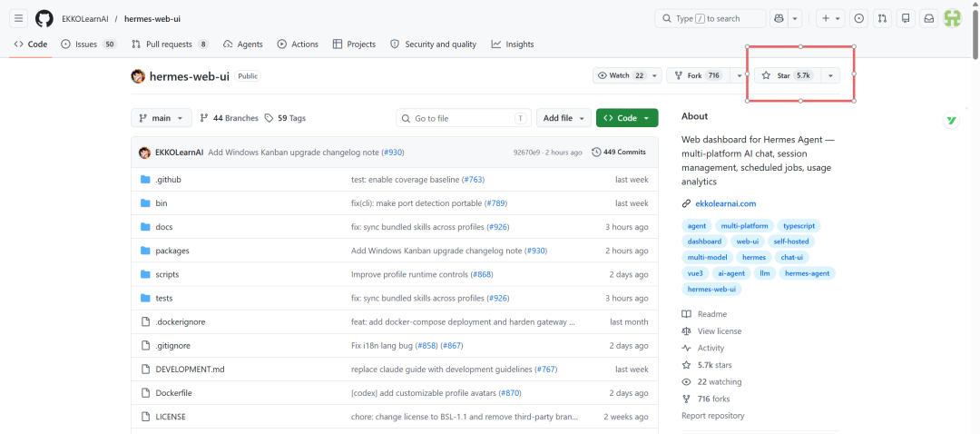980x434 pixels.
Task: Open the issues icon in header
Action: [859, 19]
